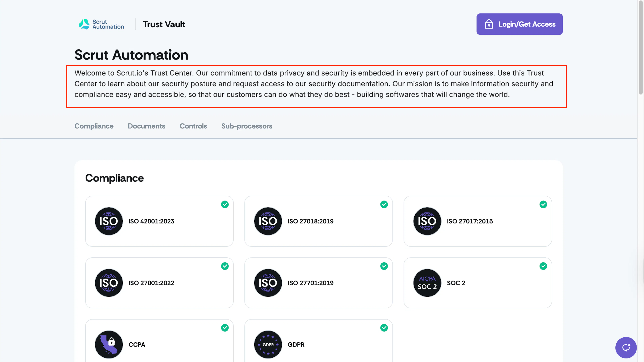Click the green checkmark on SOC 2 card
The width and height of the screenshot is (644, 362).
[x=543, y=266]
